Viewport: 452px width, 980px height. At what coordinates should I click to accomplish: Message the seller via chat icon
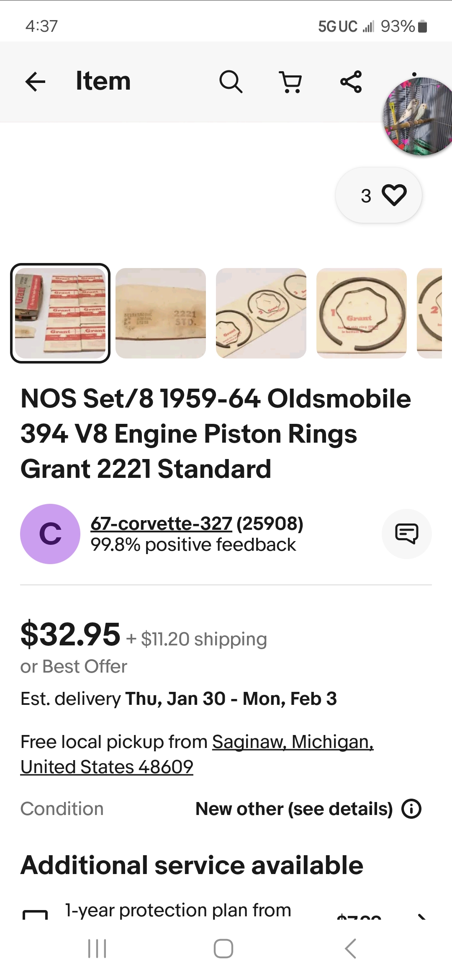pyautogui.click(x=406, y=534)
